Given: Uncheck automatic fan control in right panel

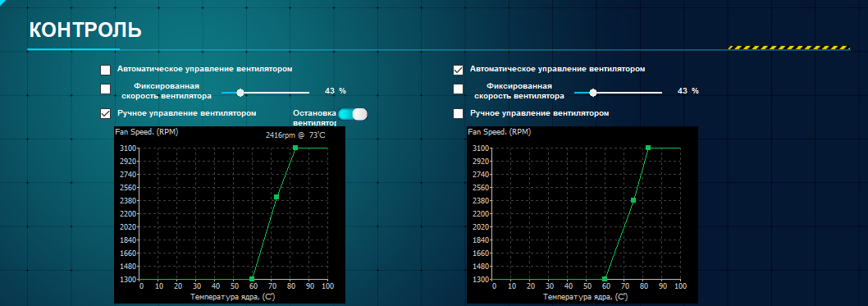Looking at the screenshot, I should [458, 70].
